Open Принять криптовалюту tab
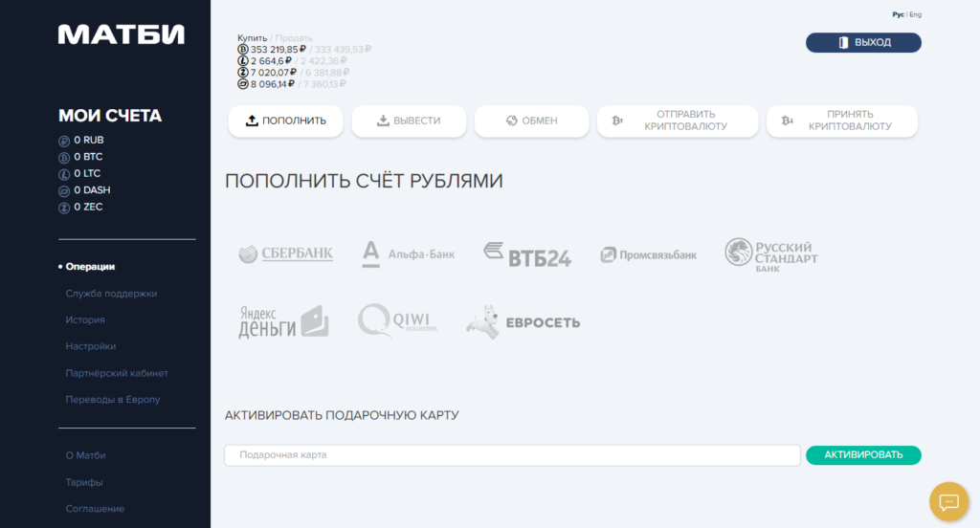980x528 pixels. (842, 121)
